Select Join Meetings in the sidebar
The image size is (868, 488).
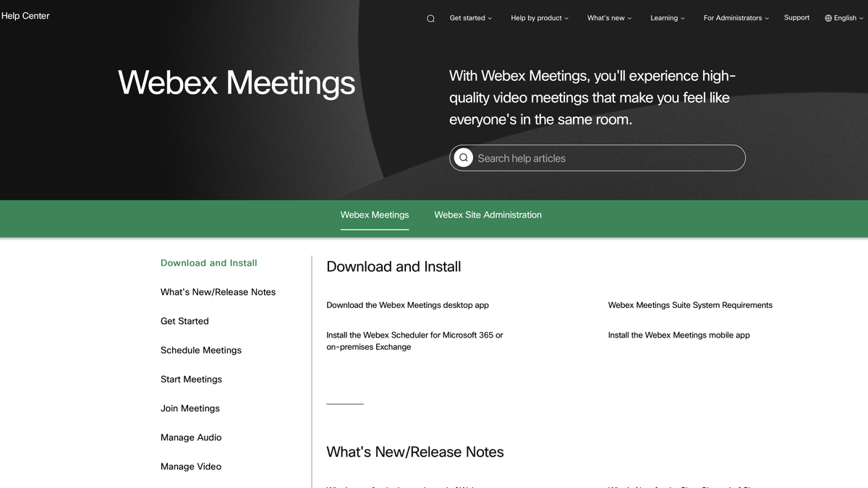[190, 408]
